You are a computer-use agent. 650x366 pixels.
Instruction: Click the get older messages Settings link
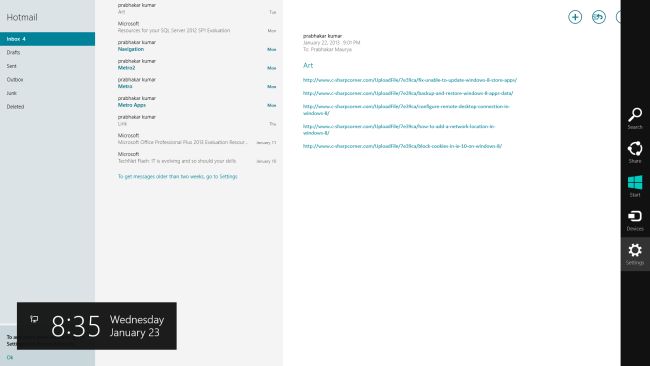coord(177,177)
